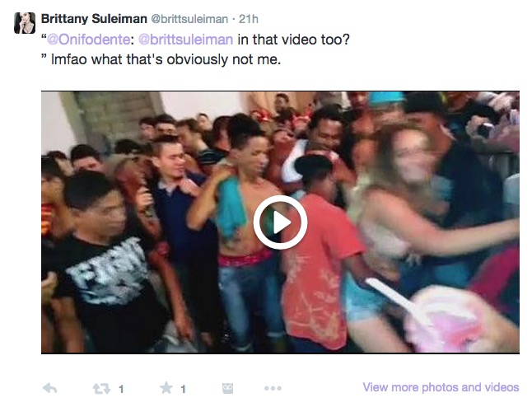Click the retweet count number

121,389
